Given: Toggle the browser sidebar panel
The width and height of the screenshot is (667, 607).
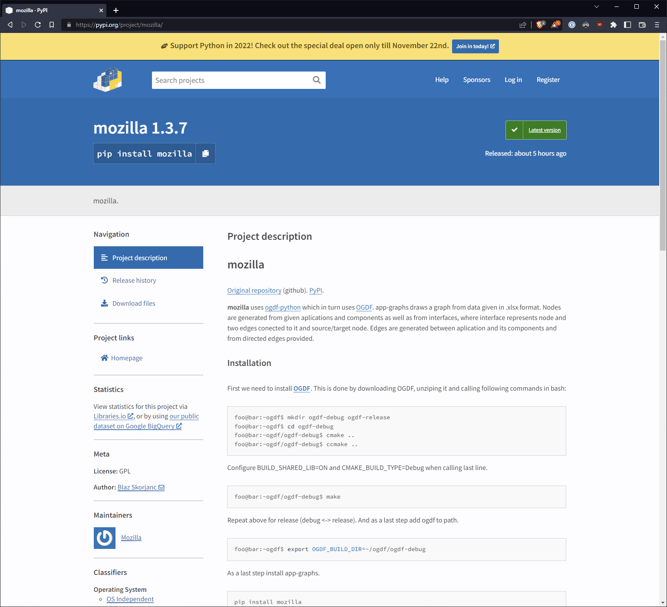Looking at the screenshot, I should tap(627, 25).
